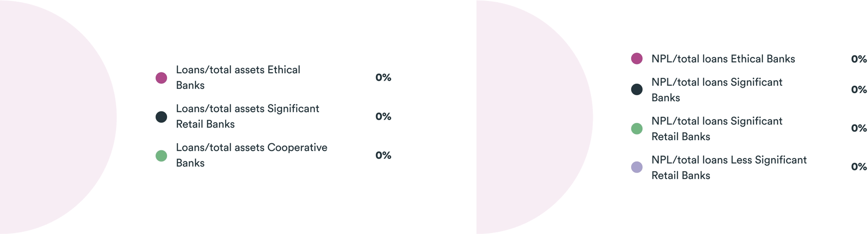
Task: Select the NPL/total loans Ethical Banks label
Action: tap(723, 59)
